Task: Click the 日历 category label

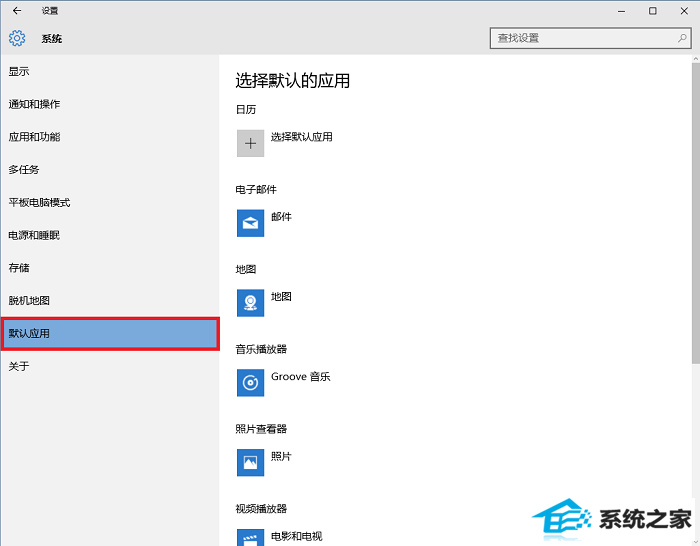Action: 246,110
